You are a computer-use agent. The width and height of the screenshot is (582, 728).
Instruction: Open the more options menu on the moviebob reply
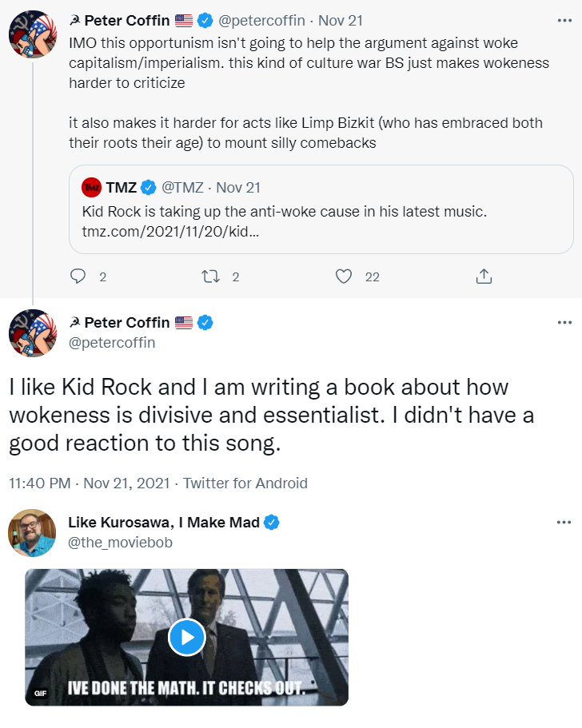pos(564,523)
